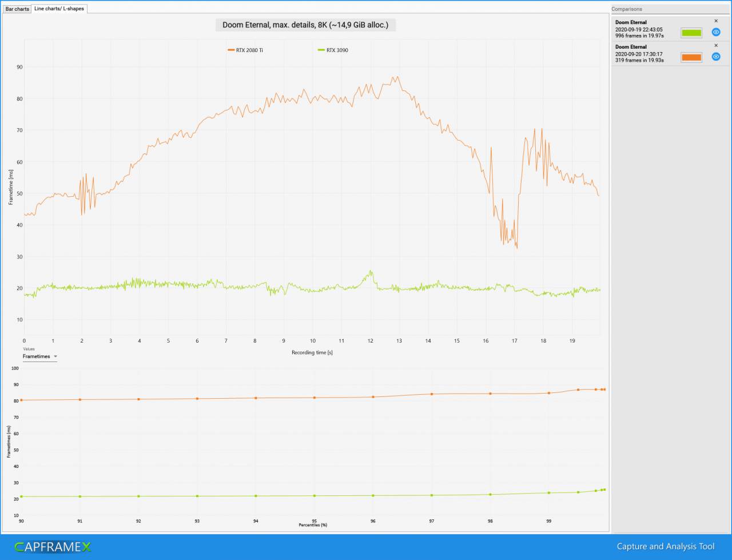Open the Frametimes values dropdown

[x=40, y=356]
